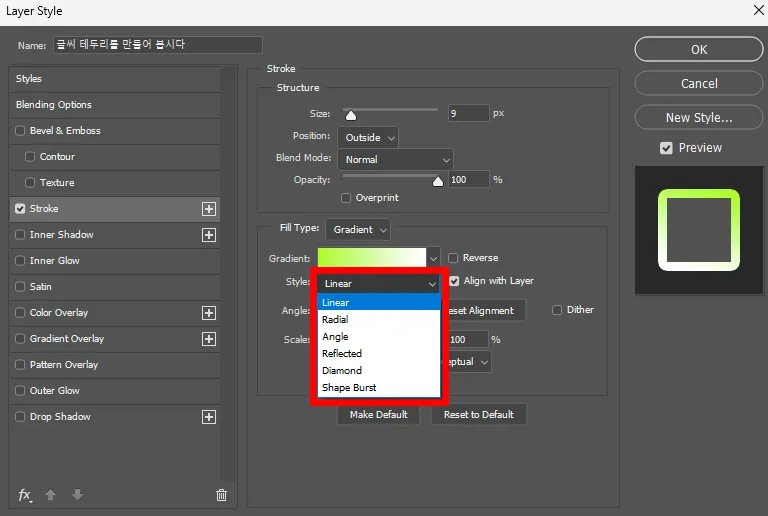Toggle the Reverse gradient checkbox
Viewport: 768px width, 516px height.
(453, 258)
